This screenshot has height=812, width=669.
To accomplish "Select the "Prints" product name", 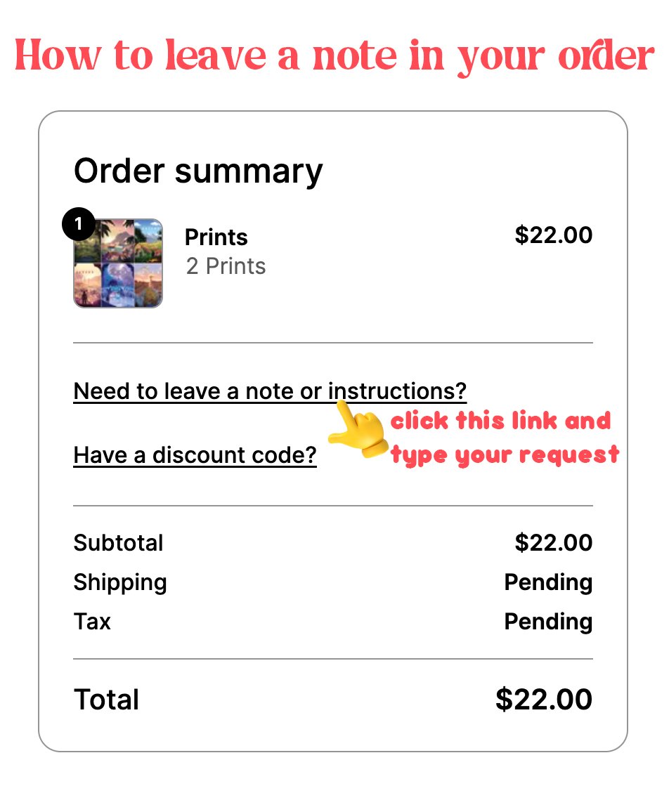I will click(216, 237).
